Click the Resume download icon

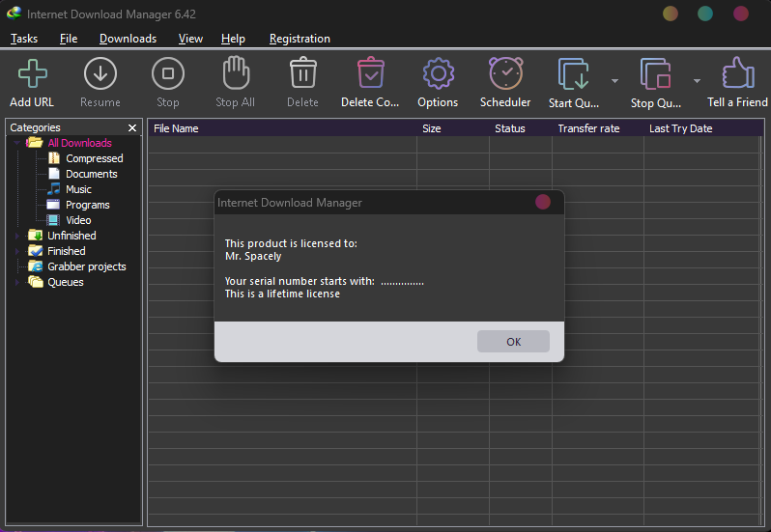100,73
